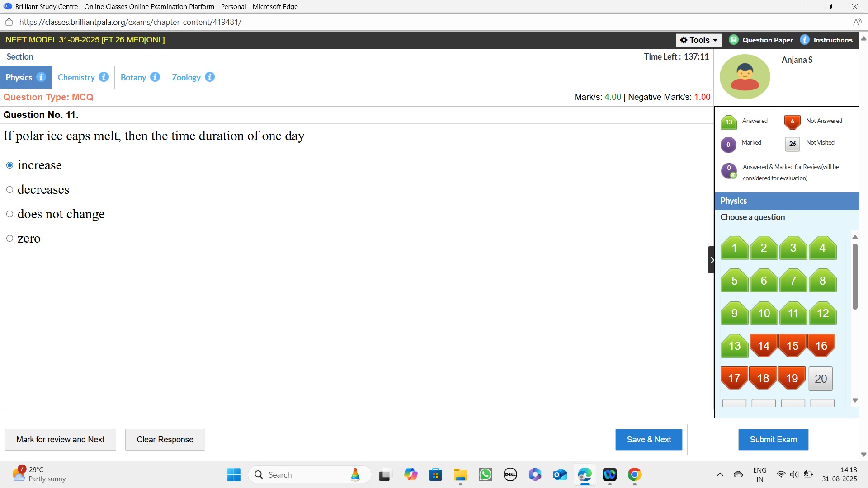
Task: Select the "decreases" option
Action: click(x=9, y=190)
